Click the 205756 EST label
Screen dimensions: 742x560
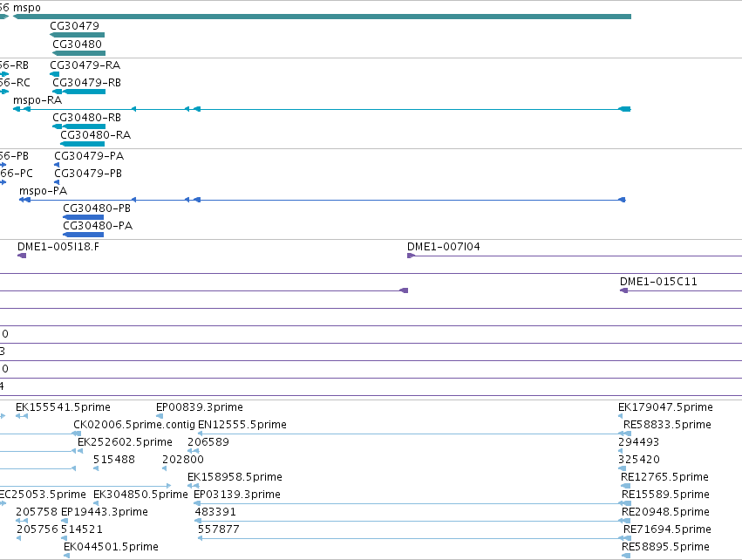37,529
